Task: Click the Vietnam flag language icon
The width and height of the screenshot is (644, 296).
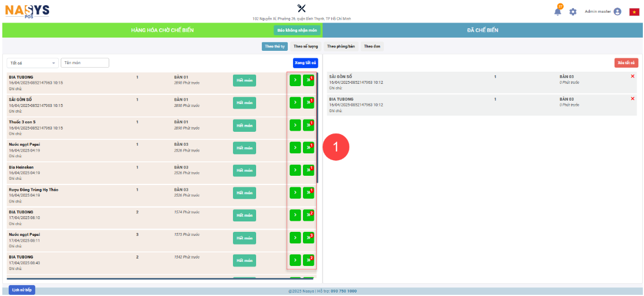Action: pyautogui.click(x=634, y=12)
